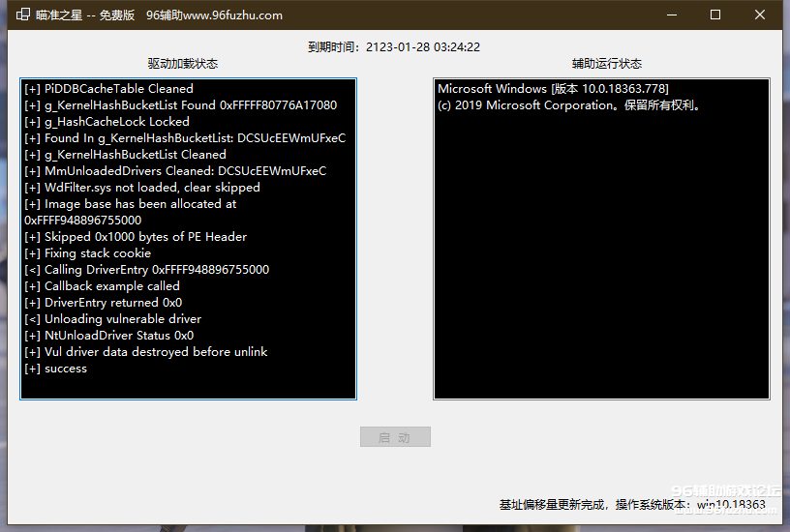Viewport: 790px width, 532px height.
Task: Click the 驱动加载状态 heading
Action: (x=183, y=64)
